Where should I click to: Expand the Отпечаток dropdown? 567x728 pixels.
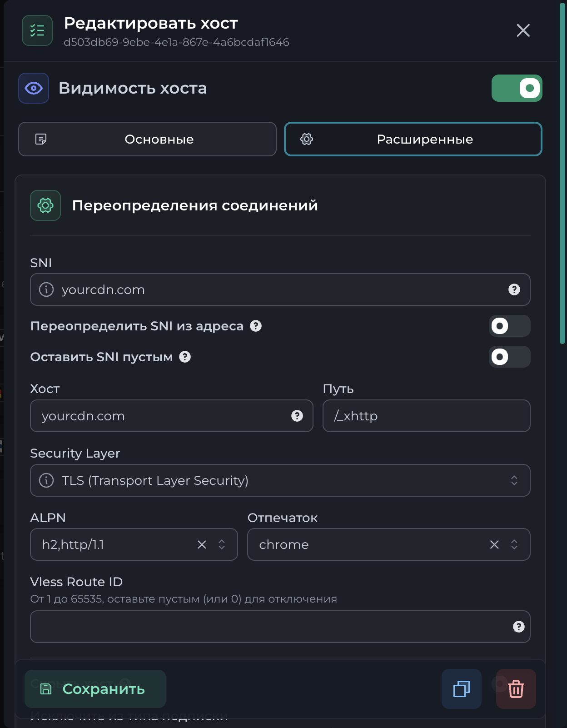(x=514, y=544)
